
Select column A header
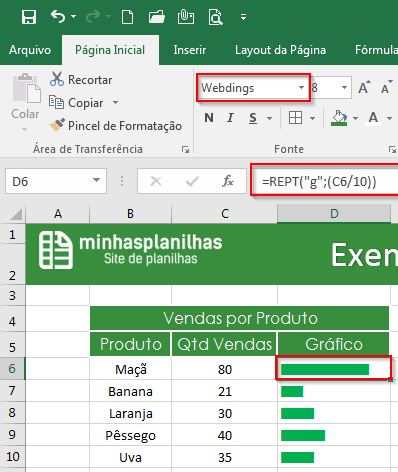58,214
